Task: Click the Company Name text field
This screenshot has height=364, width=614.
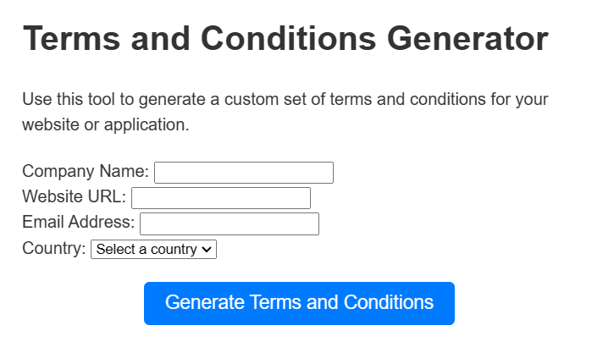Action: [x=243, y=173]
